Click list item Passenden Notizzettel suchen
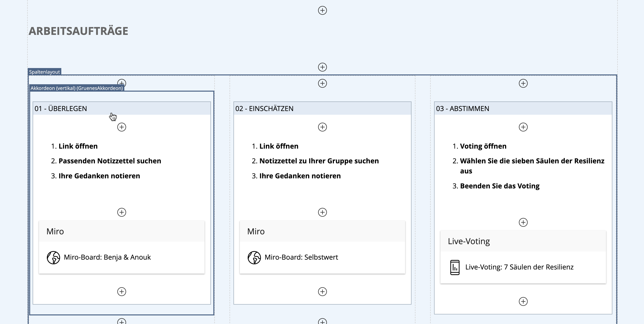The height and width of the screenshot is (324, 644). click(x=110, y=161)
